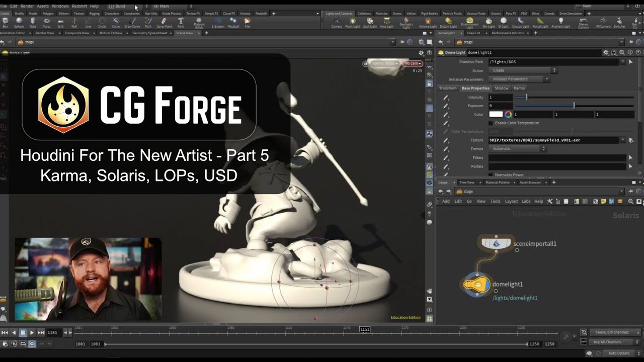
Task: Select the L-System shelf tool
Action: click(x=218, y=22)
